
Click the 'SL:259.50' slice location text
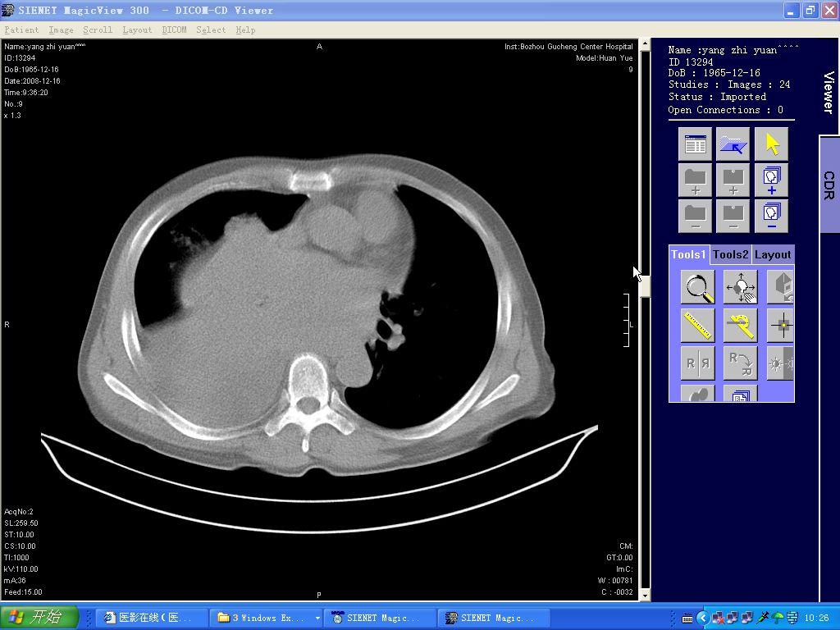click(21, 523)
